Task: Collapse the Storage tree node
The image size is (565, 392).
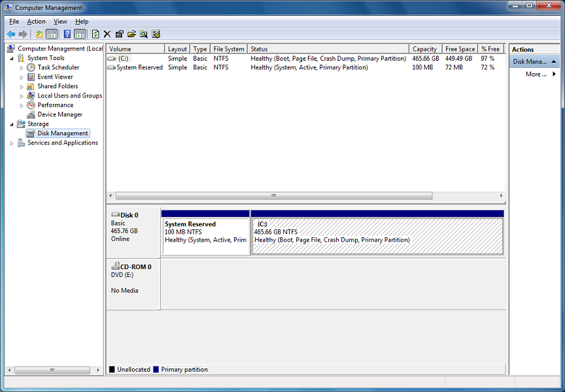Action: pos(12,123)
